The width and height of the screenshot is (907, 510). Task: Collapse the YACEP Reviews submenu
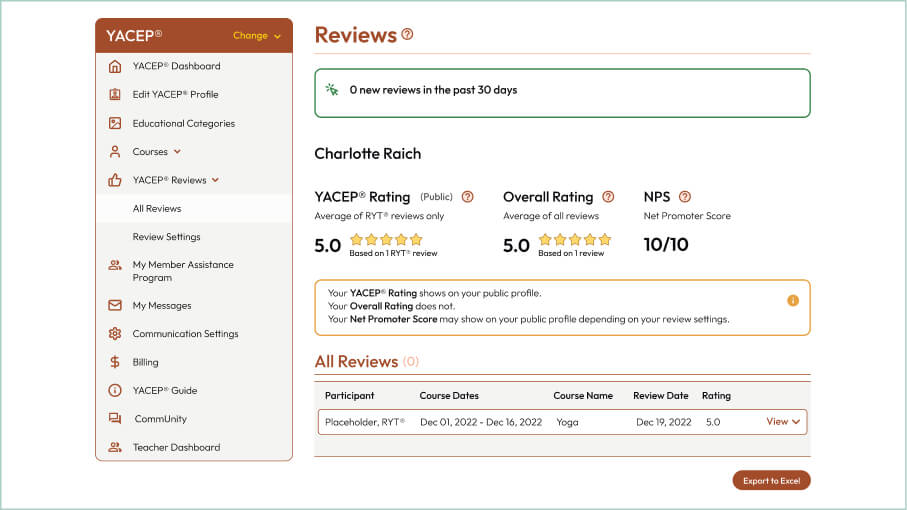215,181
